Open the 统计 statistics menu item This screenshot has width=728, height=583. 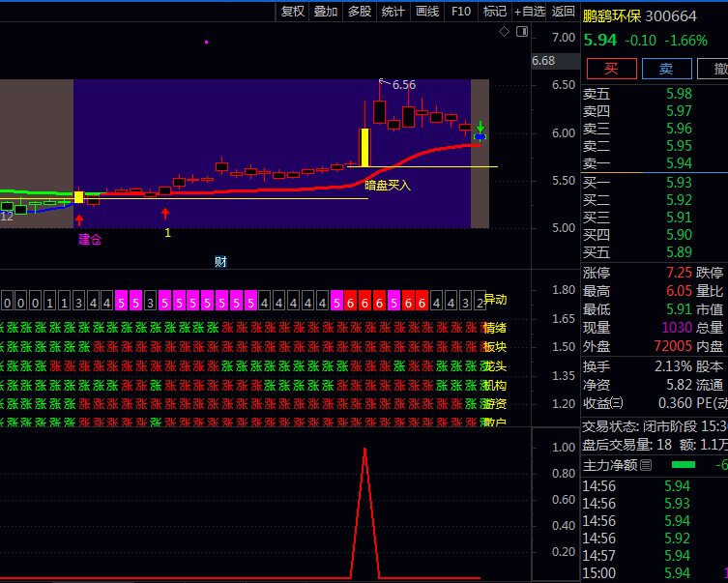[393, 12]
